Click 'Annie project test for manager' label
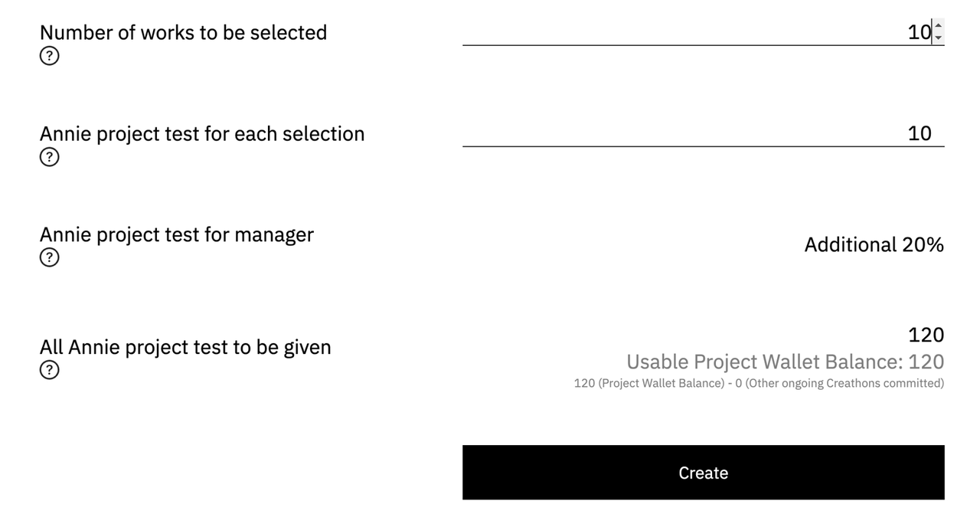 177,234
